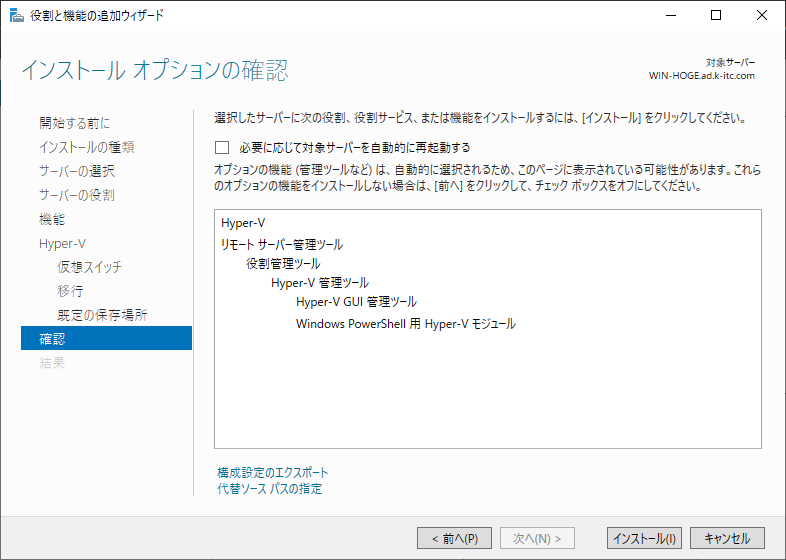
Task: Open the インストールの種類 step
Action: [x=87, y=147]
